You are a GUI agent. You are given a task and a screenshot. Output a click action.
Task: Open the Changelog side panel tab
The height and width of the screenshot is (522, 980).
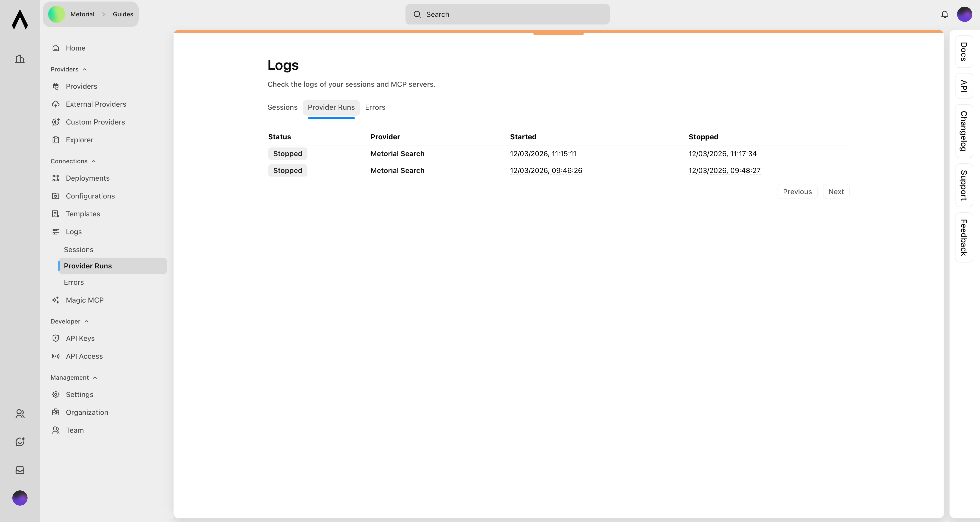click(x=963, y=131)
